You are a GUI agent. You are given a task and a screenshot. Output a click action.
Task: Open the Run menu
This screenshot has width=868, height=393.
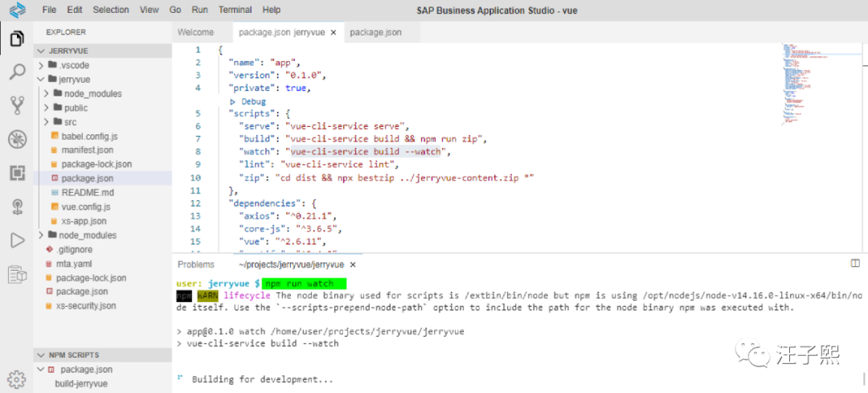199,10
